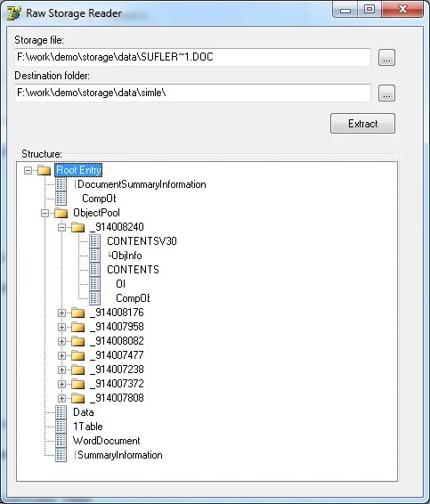Browse for storage file with ellipsis button
430x504 pixels.
(x=386, y=58)
